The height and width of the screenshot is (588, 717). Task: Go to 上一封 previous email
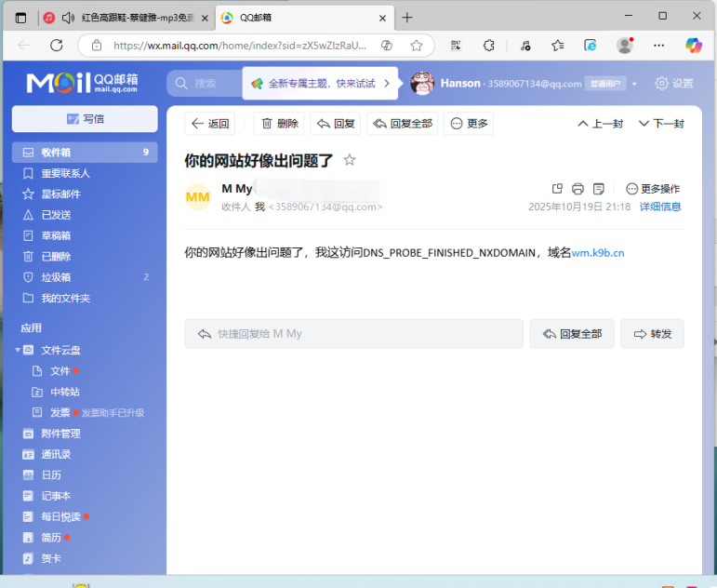click(x=601, y=124)
